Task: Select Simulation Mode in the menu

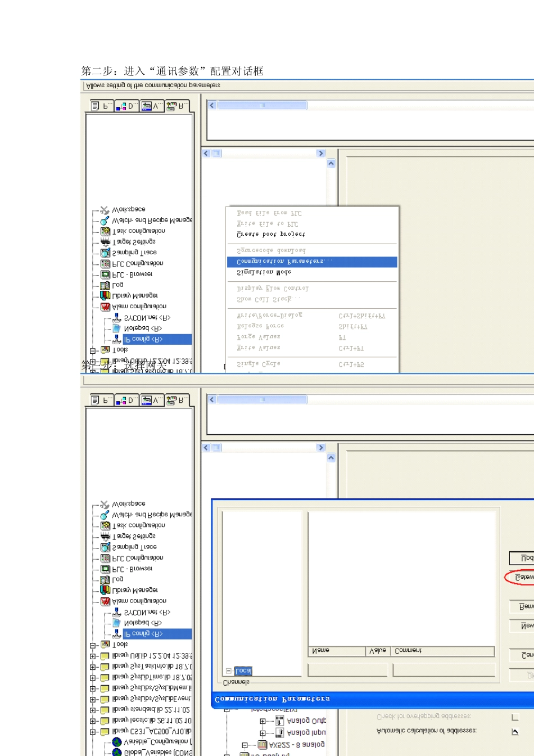Action: pyautogui.click(x=264, y=272)
